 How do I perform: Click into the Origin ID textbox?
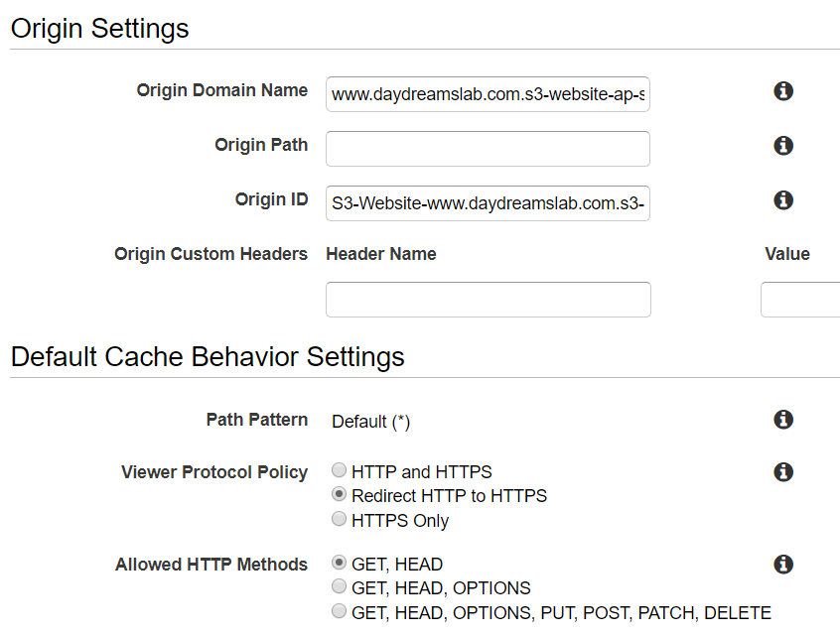pyautogui.click(x=488, y=203)
